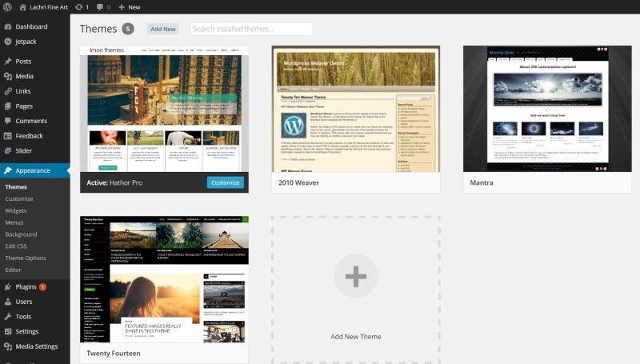The width and height of the screenshot is (640, 364).
Task: Click the Slider icon in the sidebar
Action: point(8,150)
